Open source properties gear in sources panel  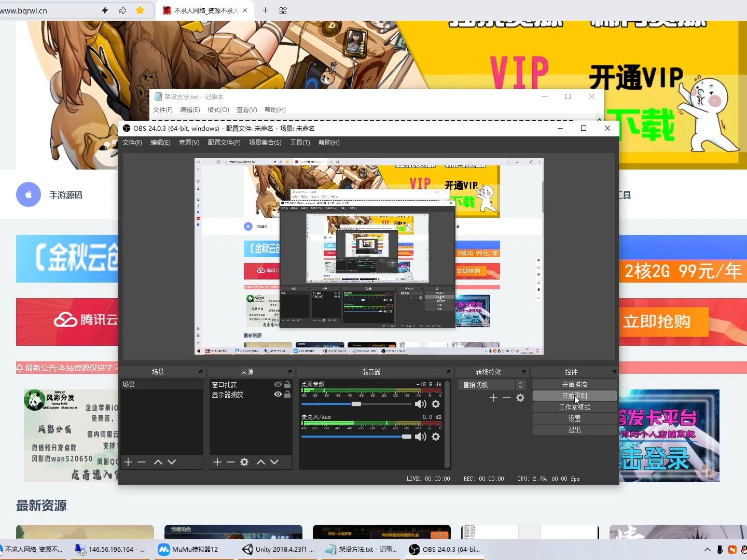click(x=244, y=462)
